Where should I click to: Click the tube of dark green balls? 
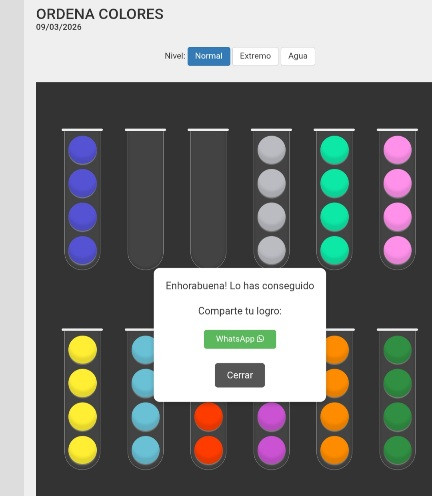pos(397,399)
